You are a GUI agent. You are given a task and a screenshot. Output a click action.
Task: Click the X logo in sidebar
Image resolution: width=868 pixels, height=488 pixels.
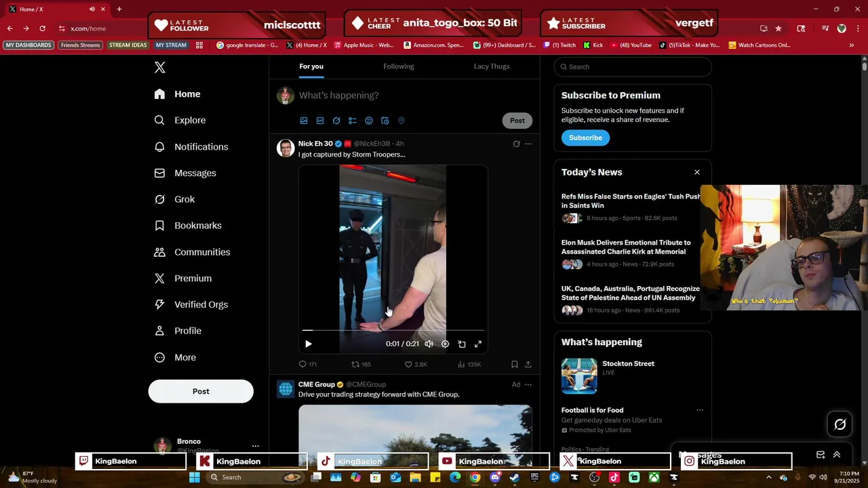click(x=159, y=67)
